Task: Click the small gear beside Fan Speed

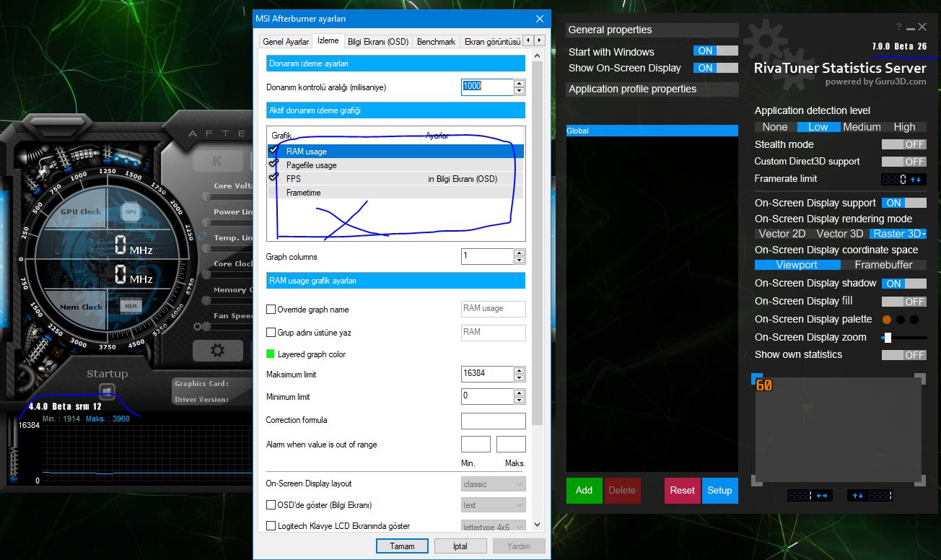Action: coord(196,327)
